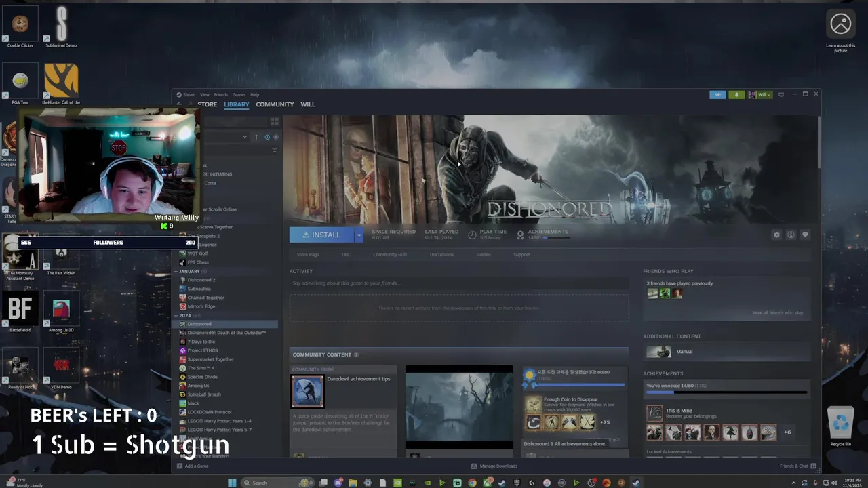Select Dishonored 2 in the library list

(201, 280)
